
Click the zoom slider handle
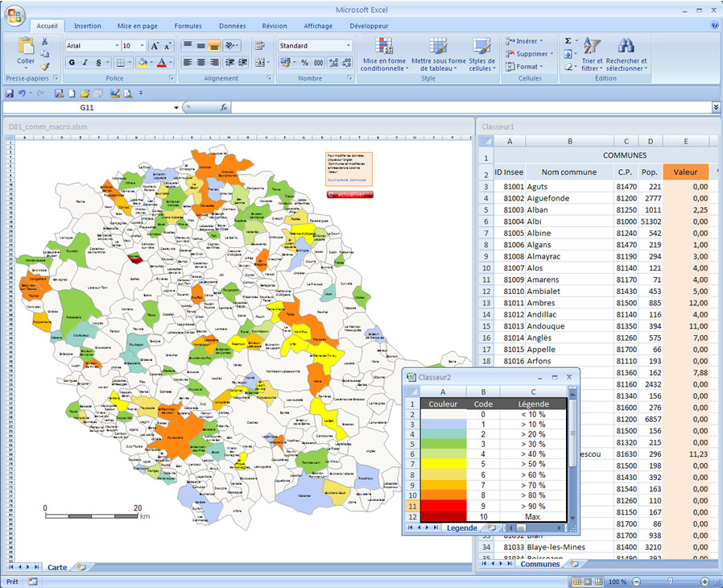[x=671, y=582]
